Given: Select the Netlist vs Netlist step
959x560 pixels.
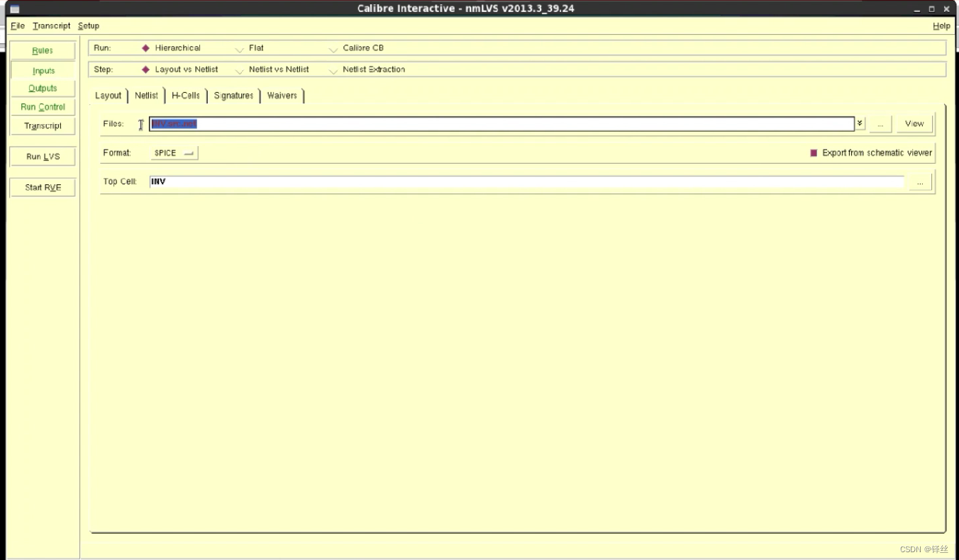Looking at the screenshot, I should pos(273,69).
